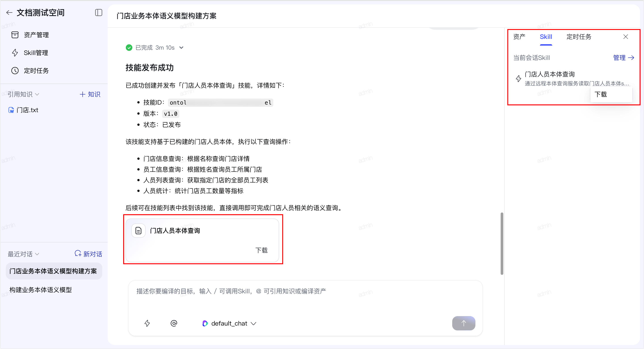Click the @ mention icon in input box

point(174,323)
